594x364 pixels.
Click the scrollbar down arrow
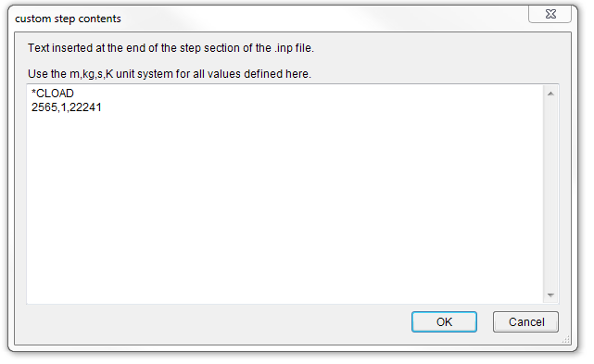coord(550,295)
